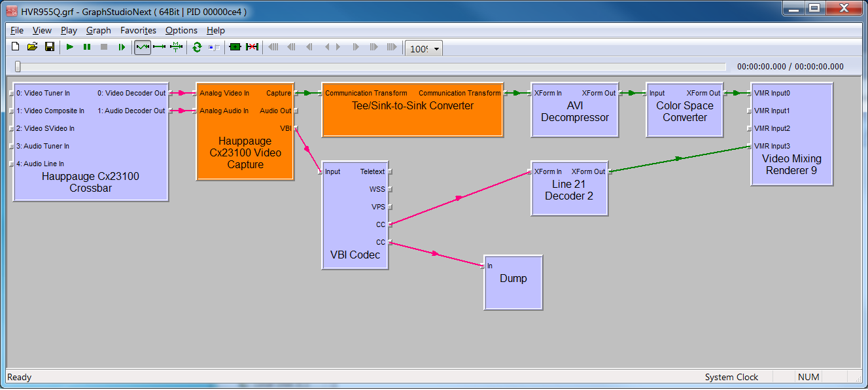Click the grayed small left arrow seek icon
Image resolution: width=868 pixels, height=390 pixels.
click(x=327, y=47)
